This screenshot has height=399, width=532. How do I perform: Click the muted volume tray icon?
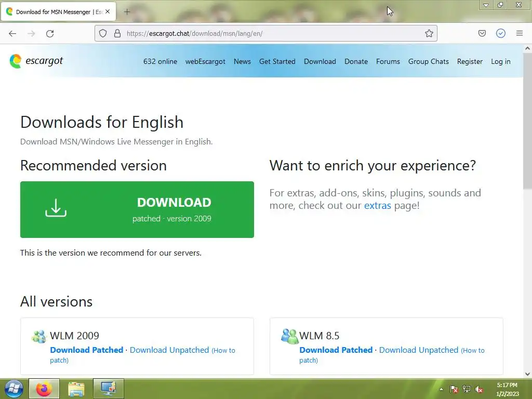478,389
